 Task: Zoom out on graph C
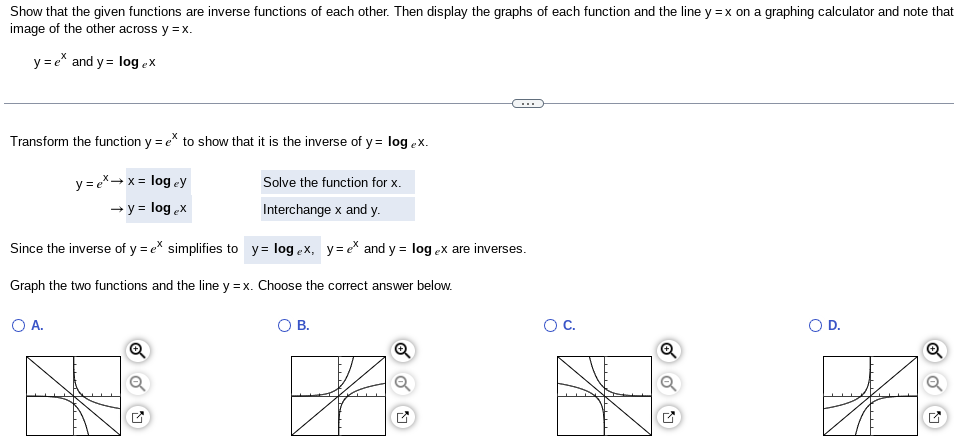tap(667, 384)
